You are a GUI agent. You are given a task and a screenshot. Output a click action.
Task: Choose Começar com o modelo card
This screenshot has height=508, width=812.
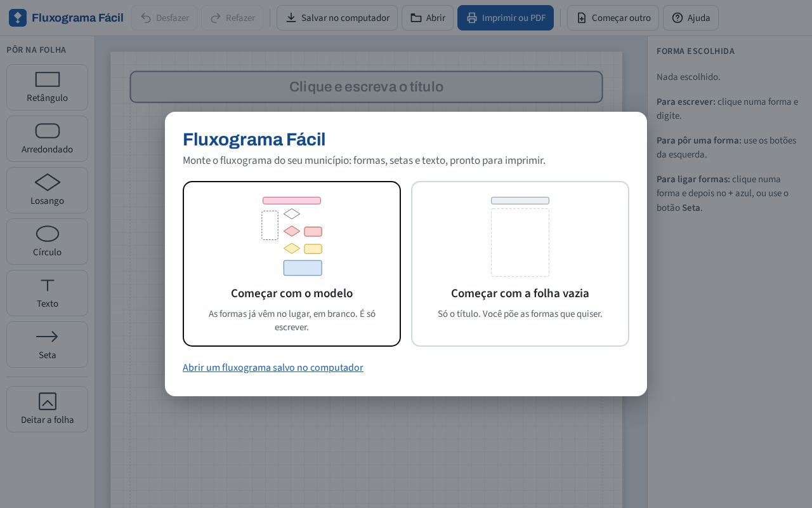(292, 264)
